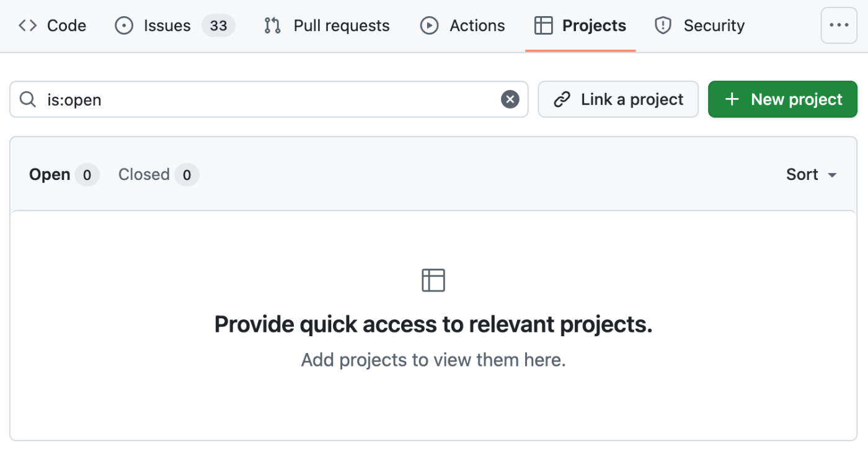Switch to the Closed projects list

click(144, 175)
